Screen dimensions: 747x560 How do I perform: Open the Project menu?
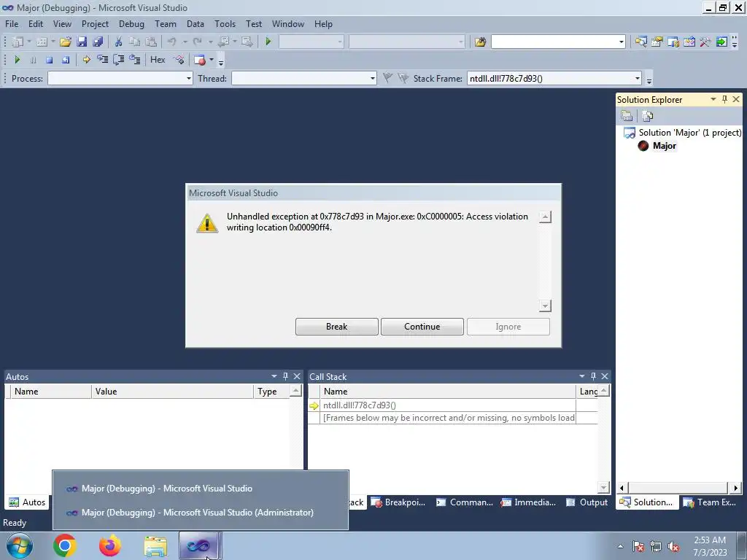(x=95, y=24)
